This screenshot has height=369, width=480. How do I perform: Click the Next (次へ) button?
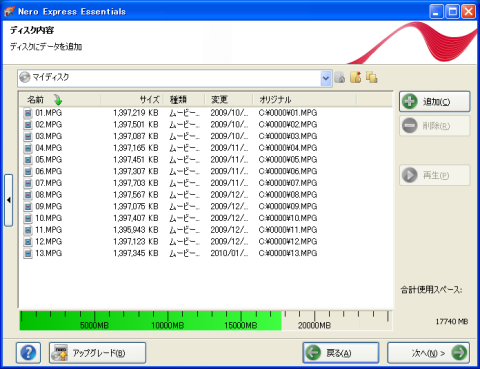tap(428, 353)
